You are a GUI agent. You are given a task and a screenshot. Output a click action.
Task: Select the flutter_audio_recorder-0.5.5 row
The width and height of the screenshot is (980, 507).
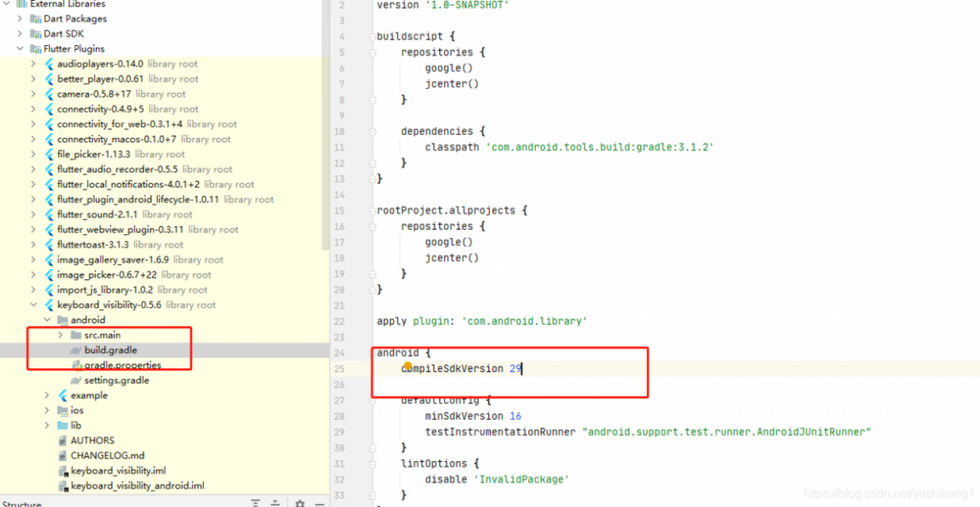click(x=165, y=169)
